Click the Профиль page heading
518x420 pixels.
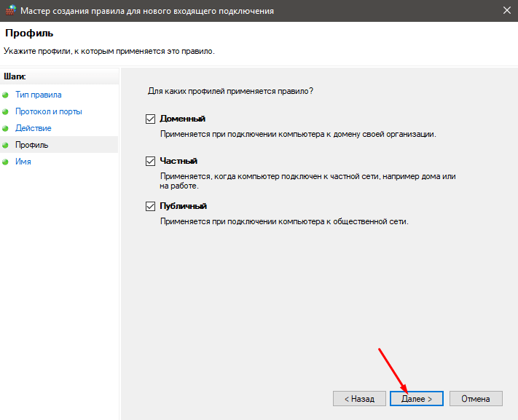(29, 33)
